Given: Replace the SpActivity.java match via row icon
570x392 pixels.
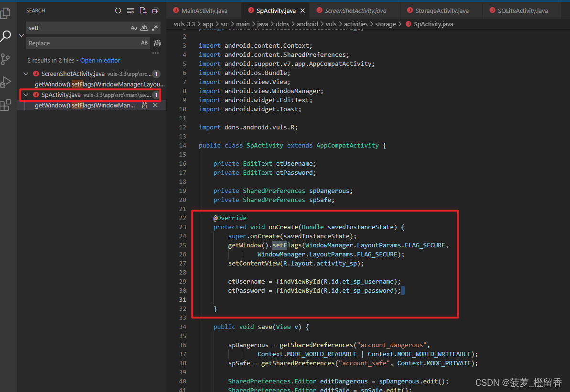Looking at the screenshot, I should tap(144, 106).
